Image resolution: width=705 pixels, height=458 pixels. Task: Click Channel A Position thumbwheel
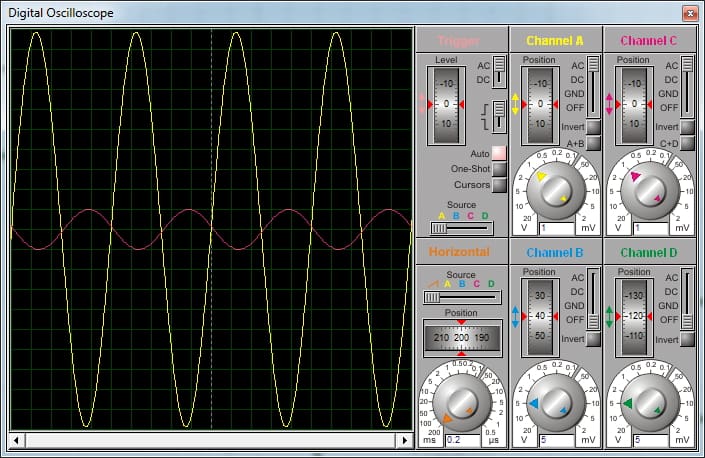point(540,105)
